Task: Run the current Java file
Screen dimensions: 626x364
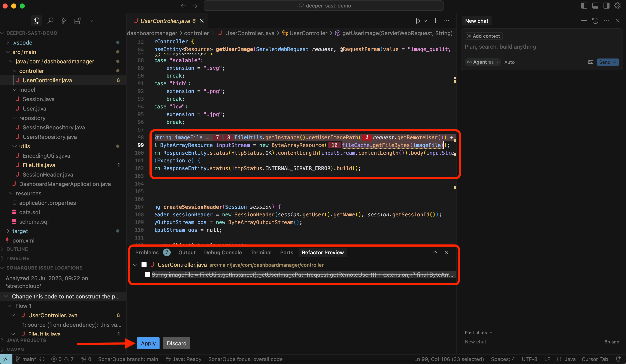Action: coord(418,21)
